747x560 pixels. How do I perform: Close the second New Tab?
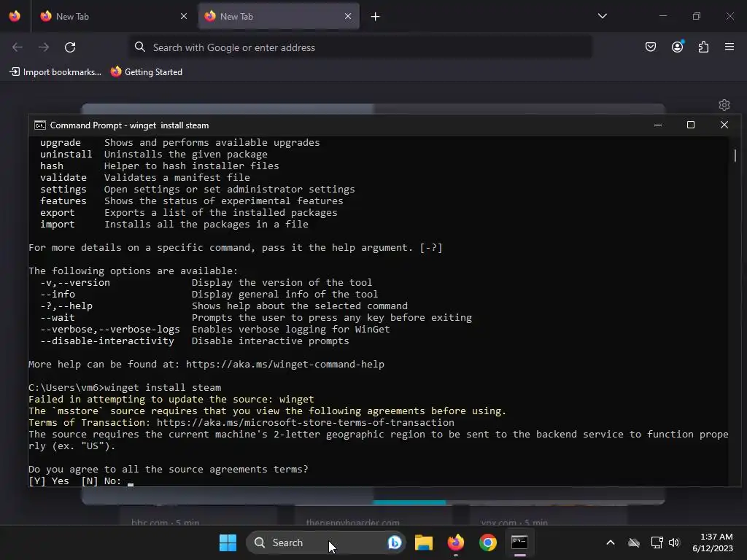[x=348, y=16]
